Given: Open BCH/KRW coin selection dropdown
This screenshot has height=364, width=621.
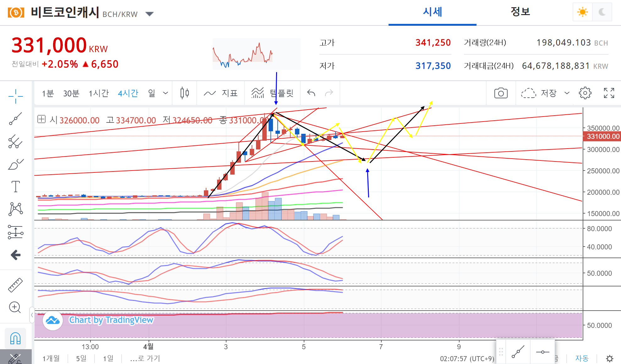Looking at the screenshot, I should tap(150, 14).
